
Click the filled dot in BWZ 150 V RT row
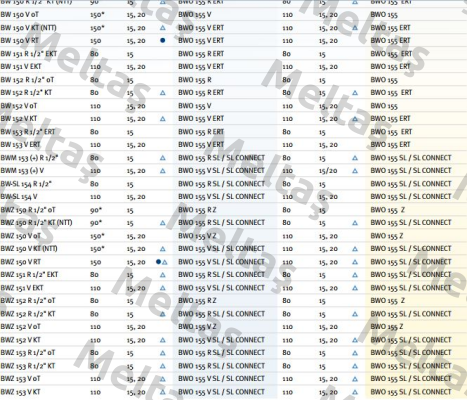(x=158, y=262)
